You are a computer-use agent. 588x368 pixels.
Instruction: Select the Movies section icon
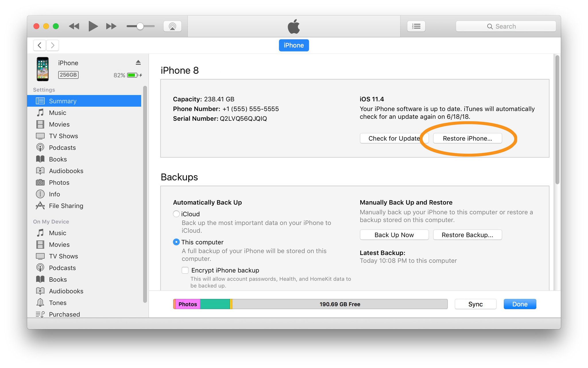(x=41, y=124)
